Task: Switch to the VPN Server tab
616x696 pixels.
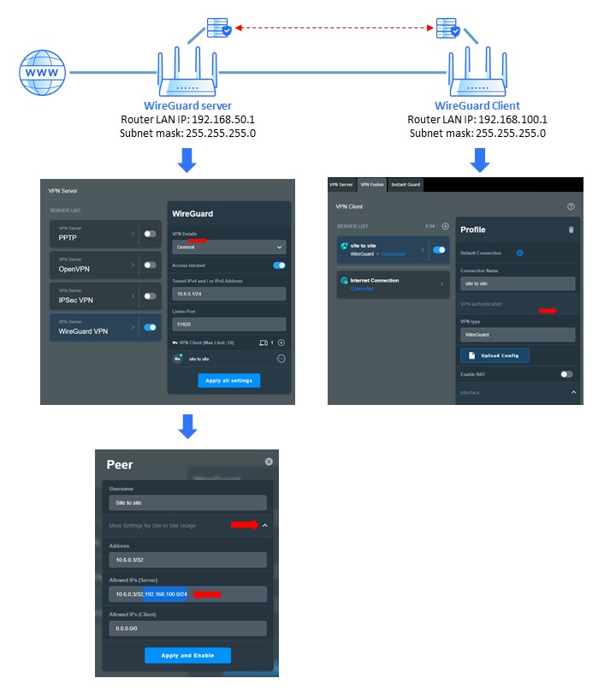Action: pyautogui.click(x=341, y=185)
